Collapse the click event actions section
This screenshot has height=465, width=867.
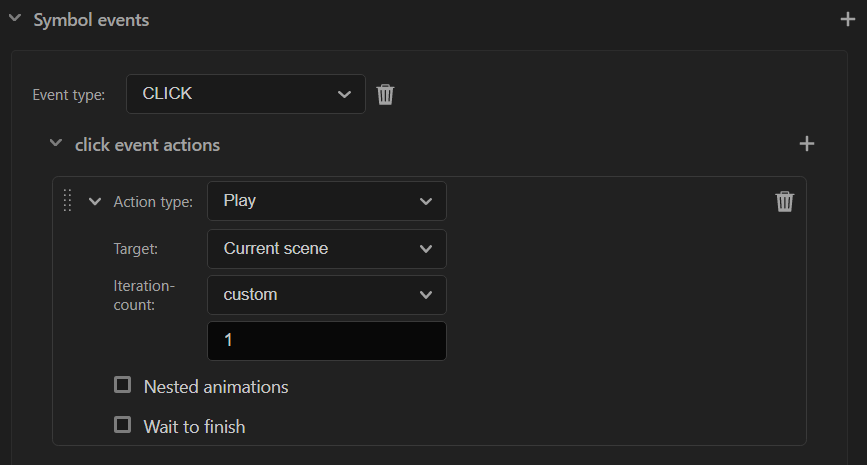(56, 143)
